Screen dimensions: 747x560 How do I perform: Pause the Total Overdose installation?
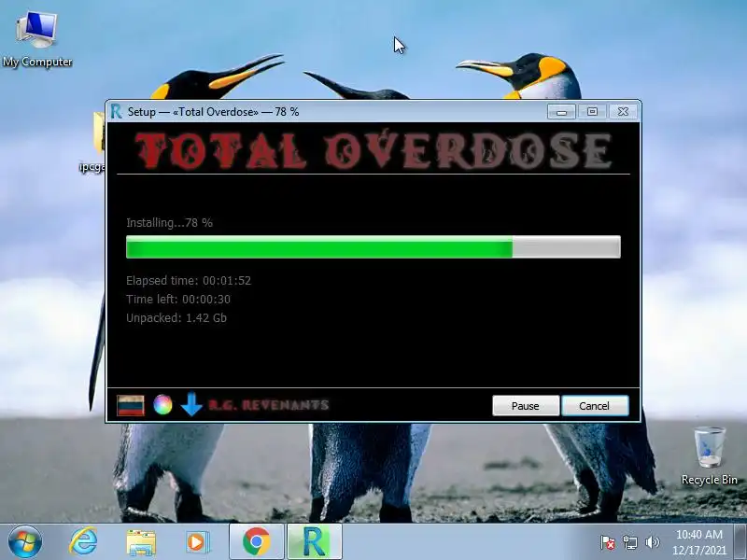(x=526, y=406)
